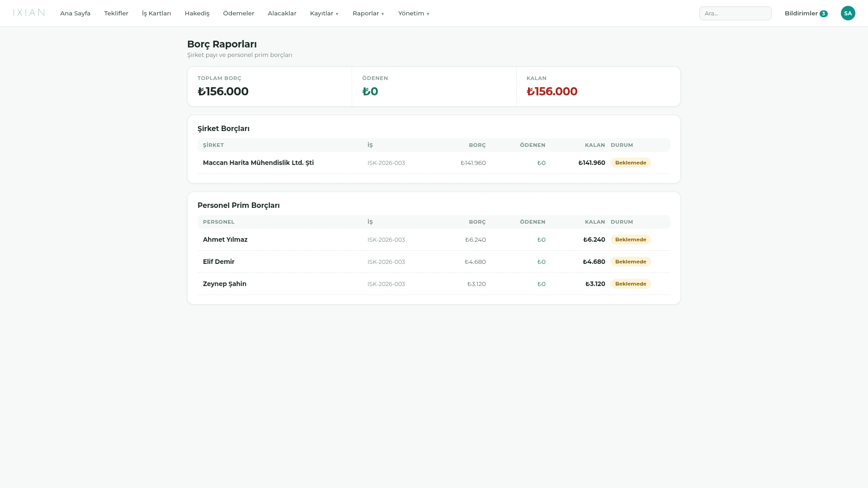Expand the Raporlar dropdown menu
Image resolution: width=868 pixels, height=488 pixels.
(x=368, y=13)
